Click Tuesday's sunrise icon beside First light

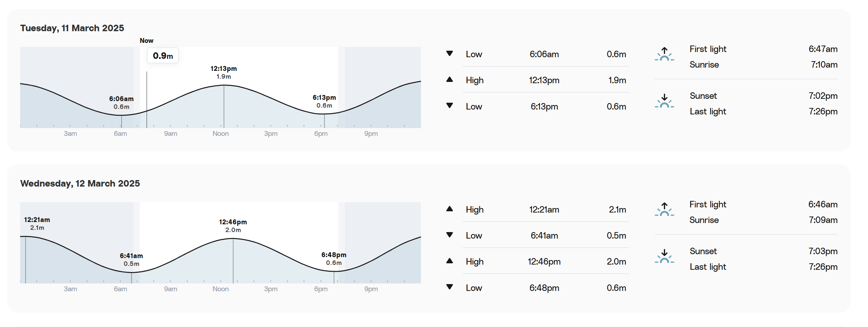[x=664, y=54]
